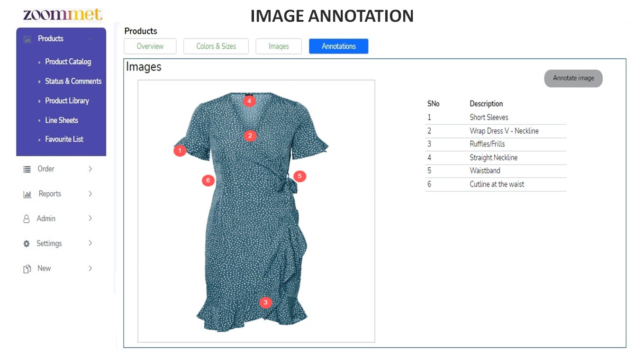Expand the Order menu arrow
Screen dimensions: 644x362
click(x=90, y=169)
